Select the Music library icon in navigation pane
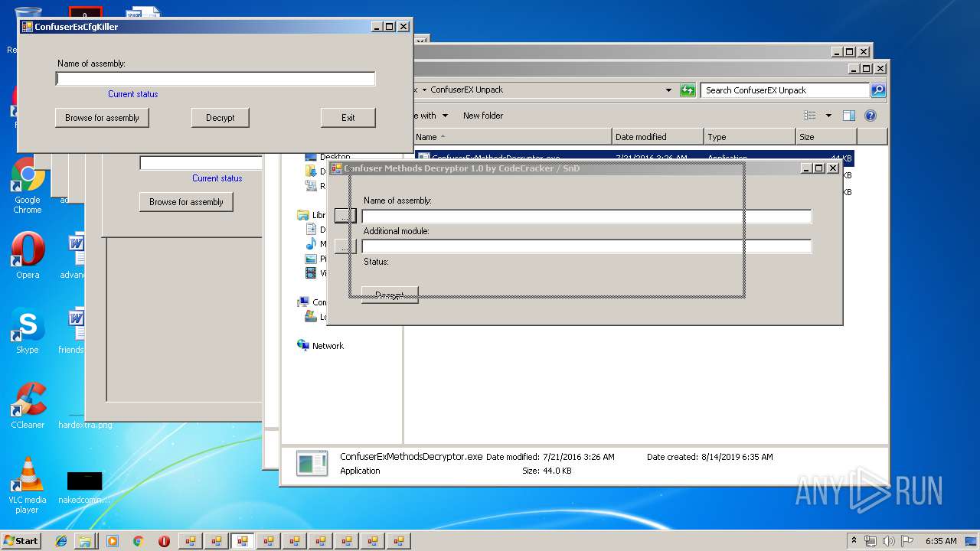This screenshot has width=980, height=551. (x=311, y=244)
